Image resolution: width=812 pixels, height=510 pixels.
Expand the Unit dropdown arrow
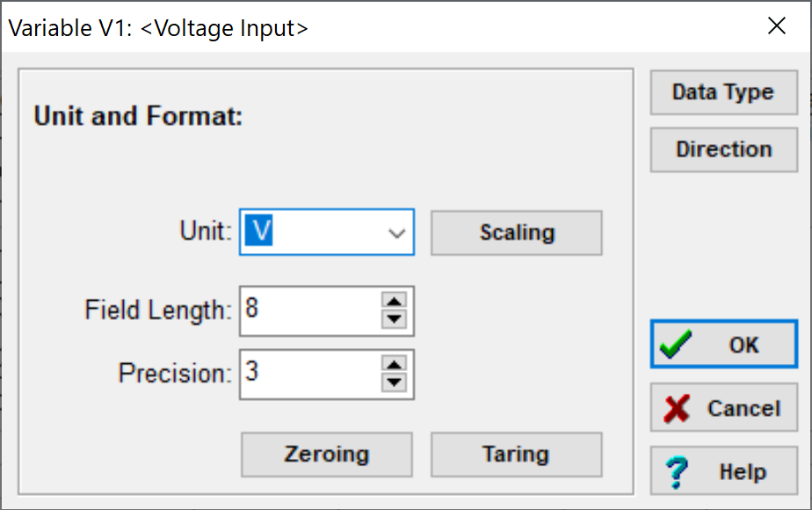(397, 233)
